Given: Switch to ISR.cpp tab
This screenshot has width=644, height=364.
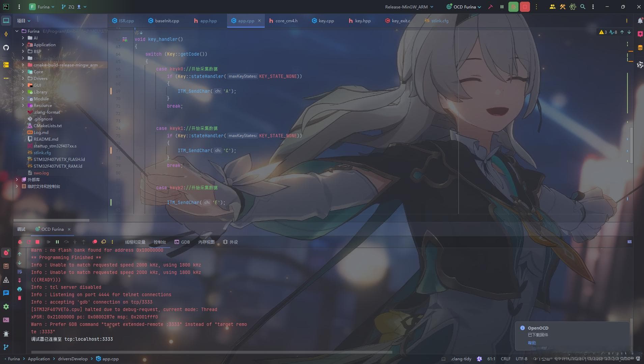Looking at the screenshot, I should pos(123,21).
